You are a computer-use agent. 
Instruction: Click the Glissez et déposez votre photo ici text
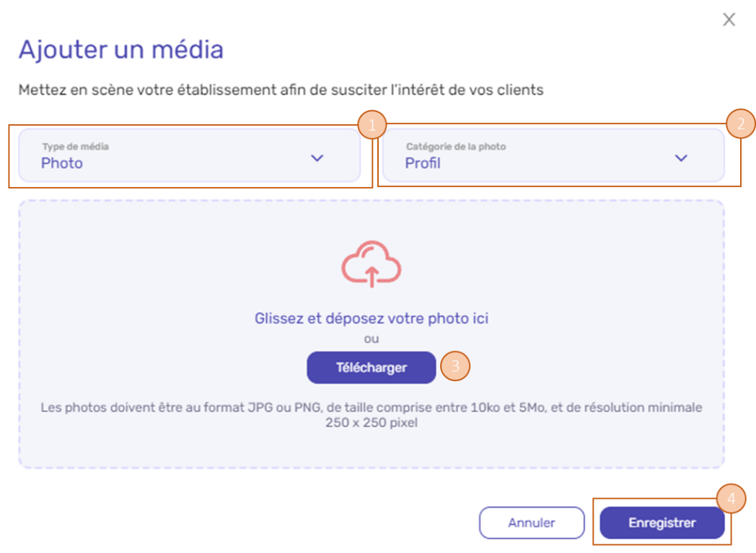372,318
